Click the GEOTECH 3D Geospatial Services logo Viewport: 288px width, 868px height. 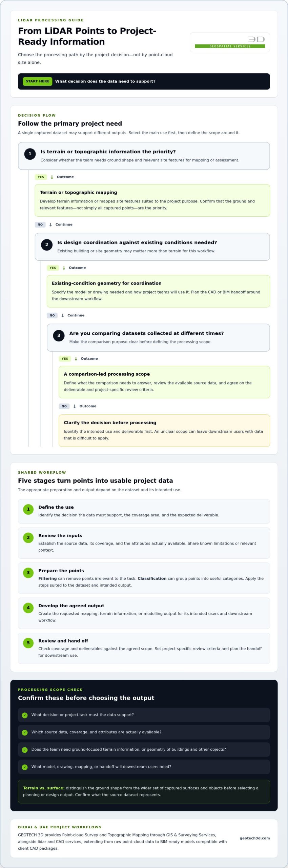(230, 42)
